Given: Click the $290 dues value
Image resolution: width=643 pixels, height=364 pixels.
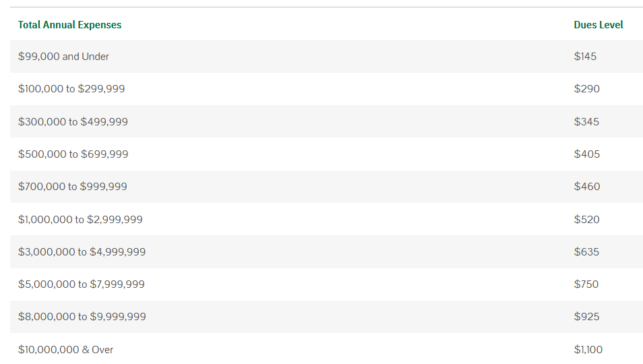Looking at the screenshot, I should pyautogui.click(x=586, y=89).
